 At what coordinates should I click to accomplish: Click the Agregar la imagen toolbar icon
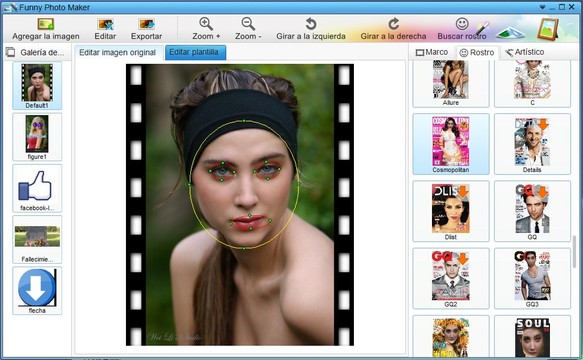point(46,25)
